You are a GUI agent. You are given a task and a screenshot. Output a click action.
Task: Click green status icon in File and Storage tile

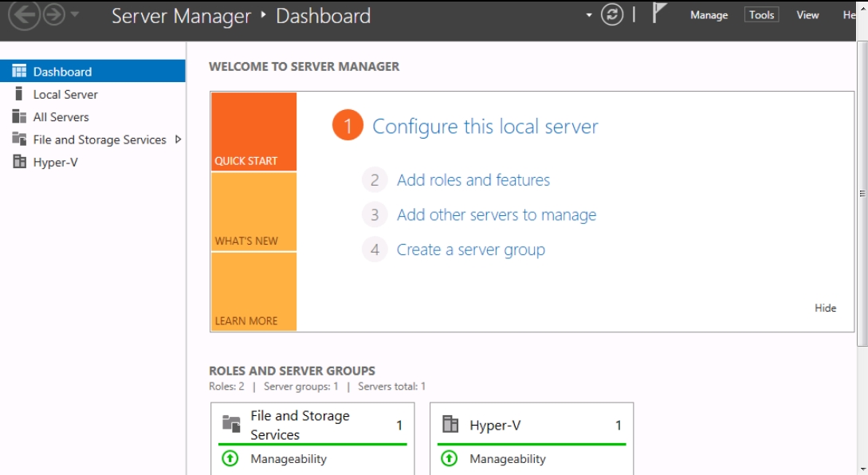pyautogui.click(x=230, y=458)
